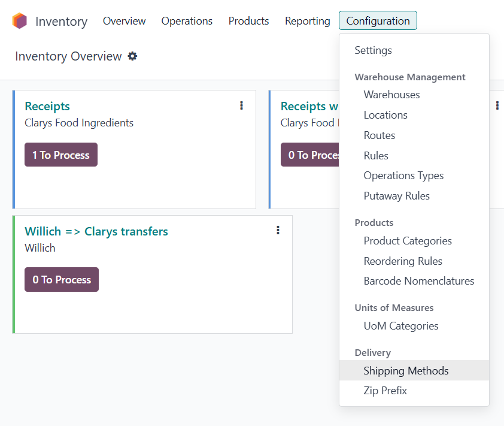Collapse the open Configuration menu

click(x=378, y=21)
